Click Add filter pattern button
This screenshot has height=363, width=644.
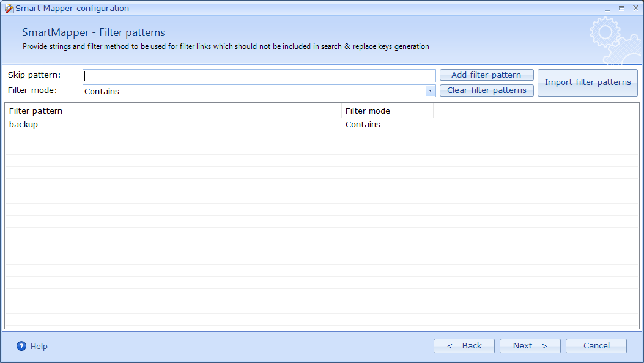[x=487, y=75]
